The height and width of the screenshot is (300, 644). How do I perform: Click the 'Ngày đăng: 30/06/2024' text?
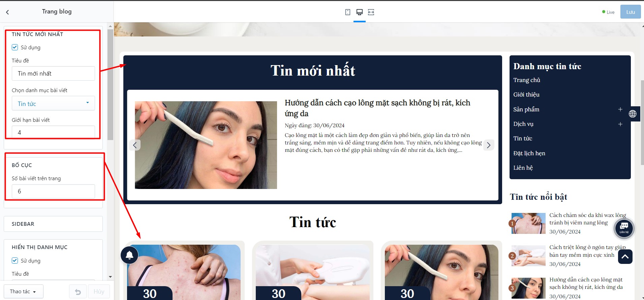314,126
